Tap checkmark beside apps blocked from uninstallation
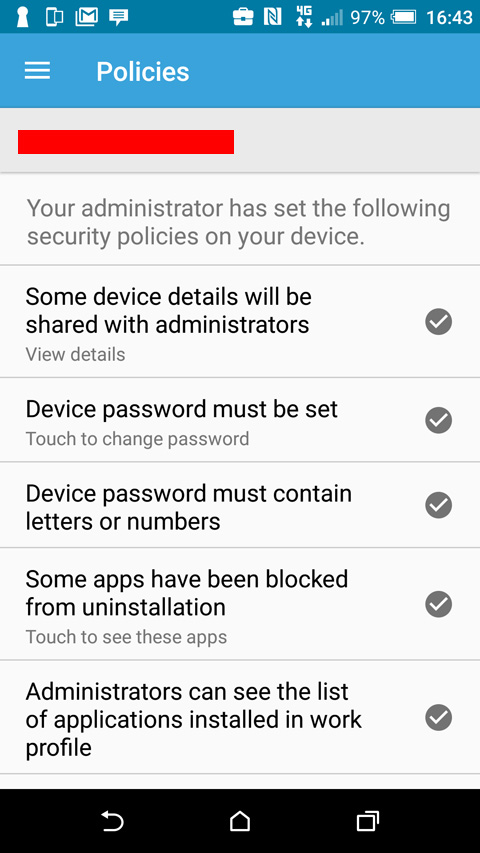The width and height of the screenshot is (480, 853). (439, 604)
